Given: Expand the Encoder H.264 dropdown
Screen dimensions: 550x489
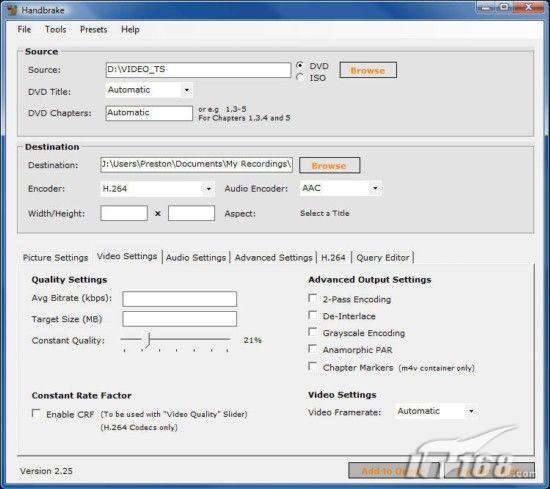Looking at the screenshot, I should (x=208, y=189).
